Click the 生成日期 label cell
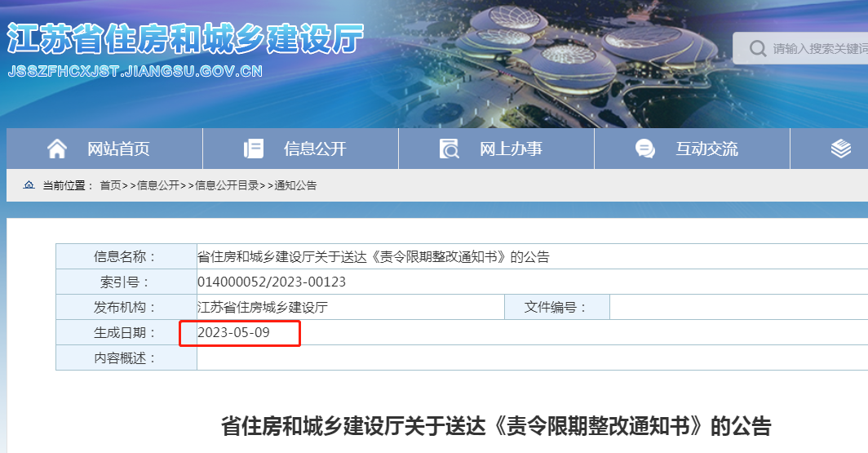The image size is (868, 453). (126, 332)
